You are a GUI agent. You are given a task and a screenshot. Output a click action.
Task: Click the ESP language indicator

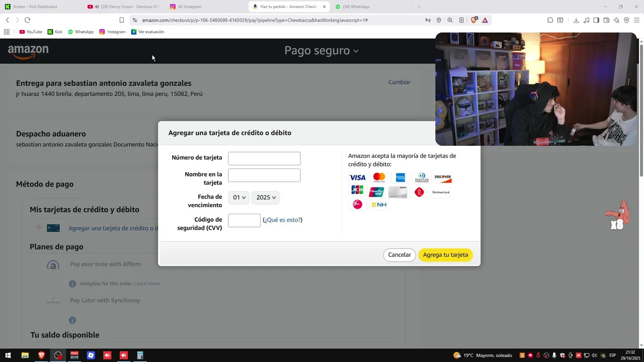click(612, 355)
